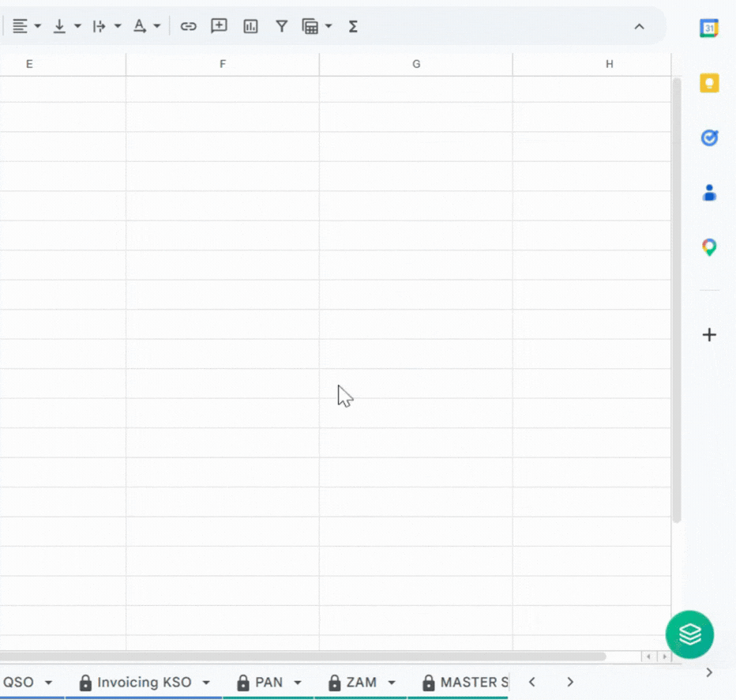Click the Get add-ons plus button

[708, 334]
